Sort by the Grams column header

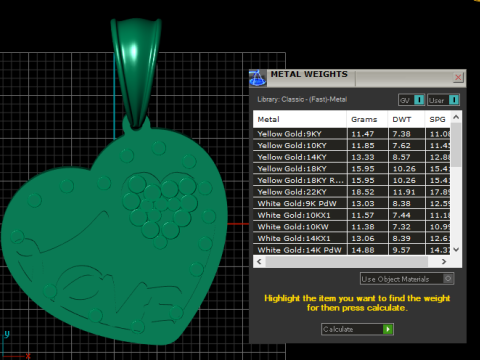pos(367,119)
